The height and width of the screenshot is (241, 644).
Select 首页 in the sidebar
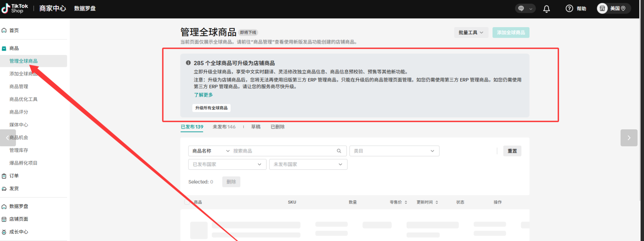[x=14, y=31]
